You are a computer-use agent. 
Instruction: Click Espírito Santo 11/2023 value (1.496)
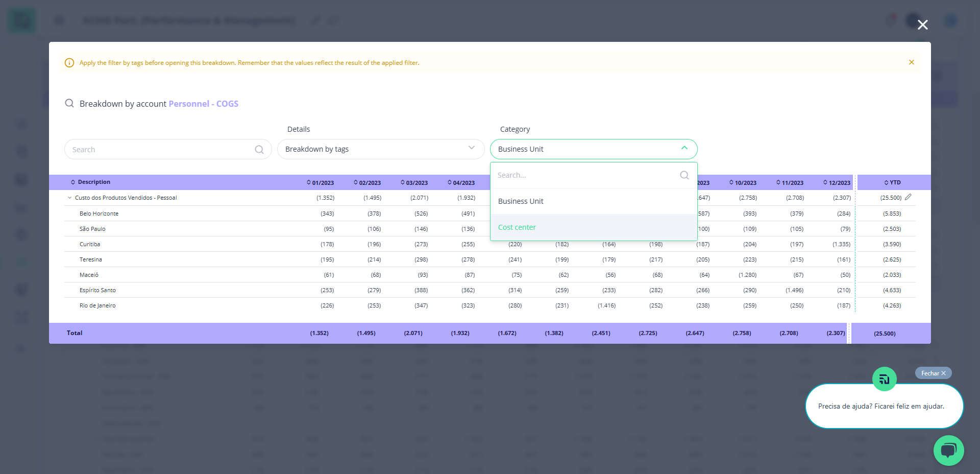point(794,290)
